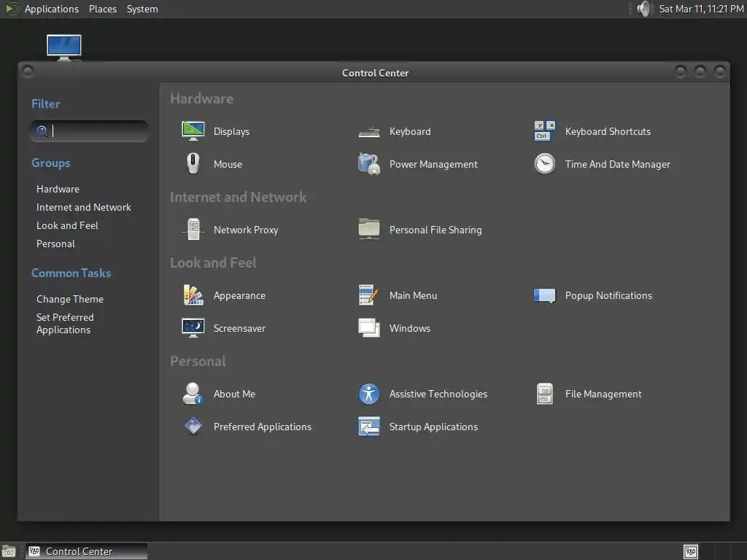The width and height of the screenshot is (747, 560).
Task: Click the Preferred Applications label text
Action: (x=262, y=427)
